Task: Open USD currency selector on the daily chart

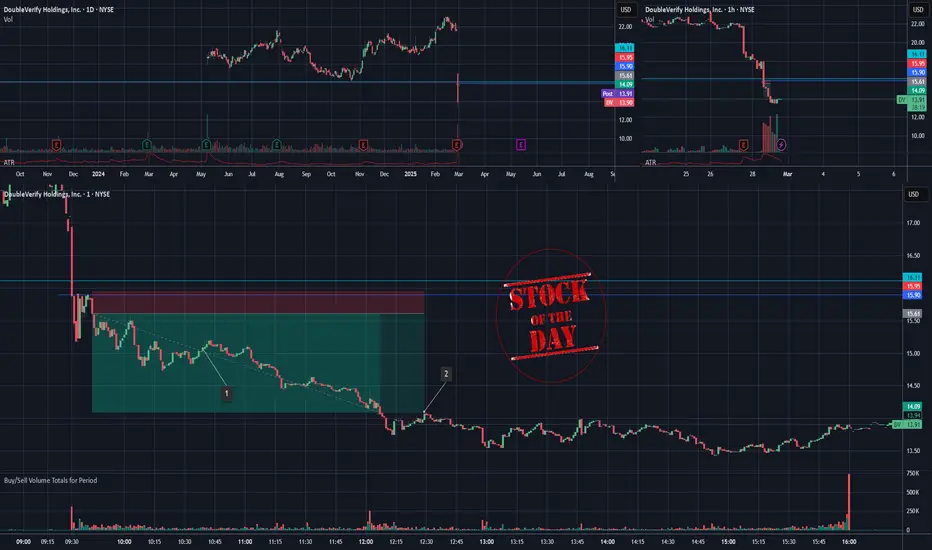Action: [x=626, y=10]
